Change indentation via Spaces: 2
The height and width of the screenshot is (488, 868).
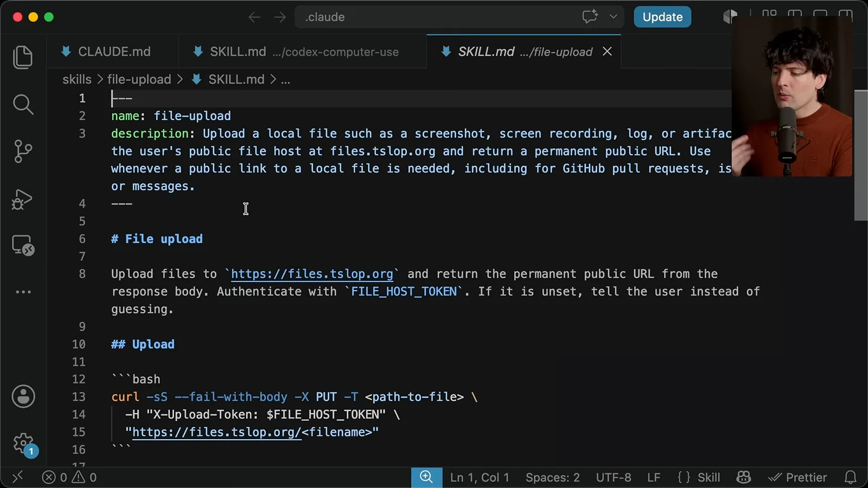552,477
